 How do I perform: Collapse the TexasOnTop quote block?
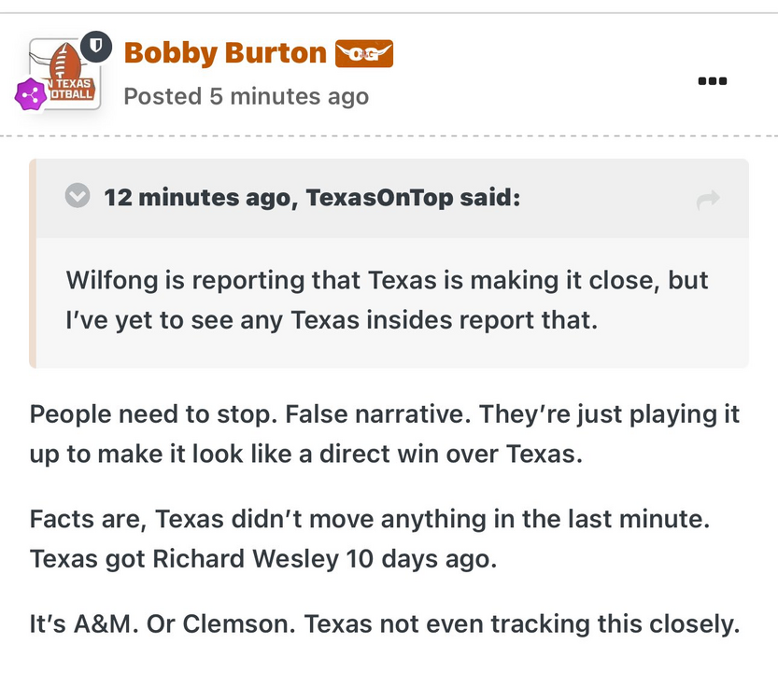78,197
